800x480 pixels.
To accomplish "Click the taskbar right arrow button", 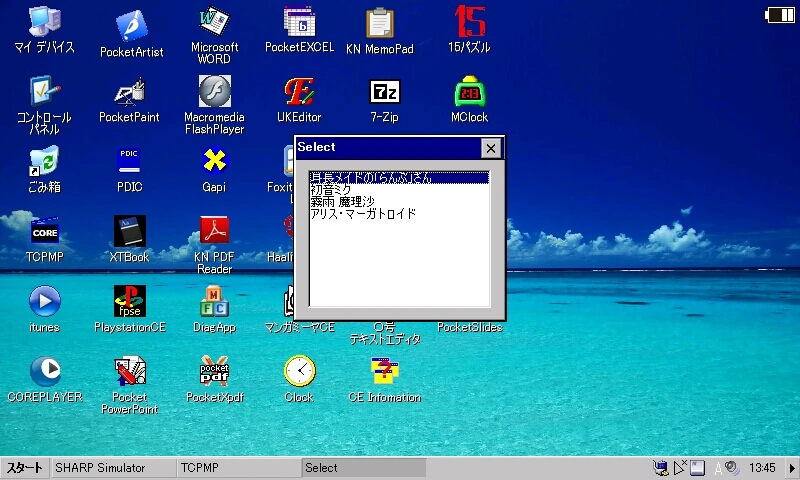I will coord(792,468).
